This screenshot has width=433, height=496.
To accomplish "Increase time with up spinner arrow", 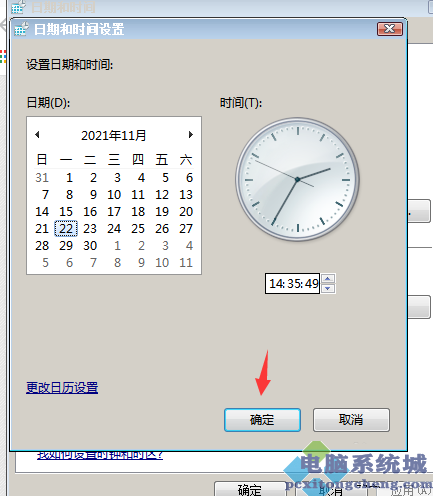I will [x=328, y=279].
